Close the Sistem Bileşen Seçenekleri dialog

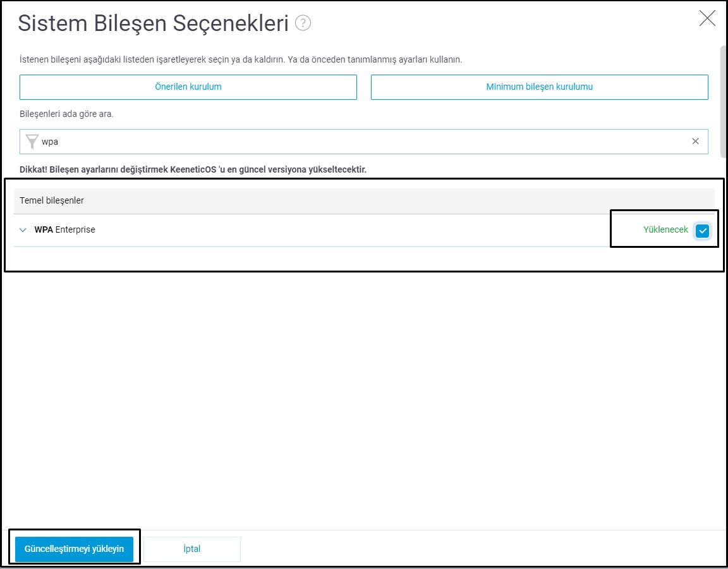(707, 18)
